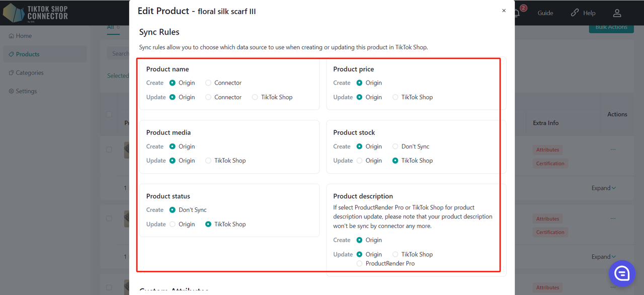The width and height of the screenshot is (644, 295).
Task: Set Product stock Create to Don't Sync
Action: [x=395, y=146]
